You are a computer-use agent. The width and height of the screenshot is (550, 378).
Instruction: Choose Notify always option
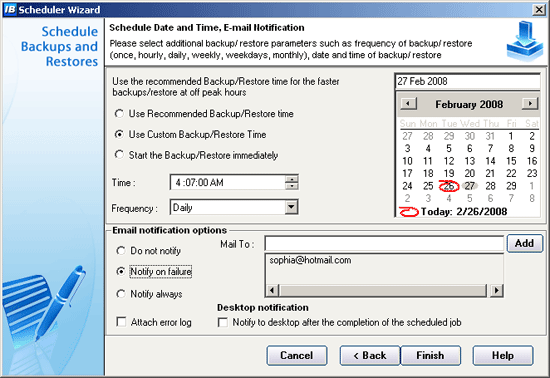point(121,294)
